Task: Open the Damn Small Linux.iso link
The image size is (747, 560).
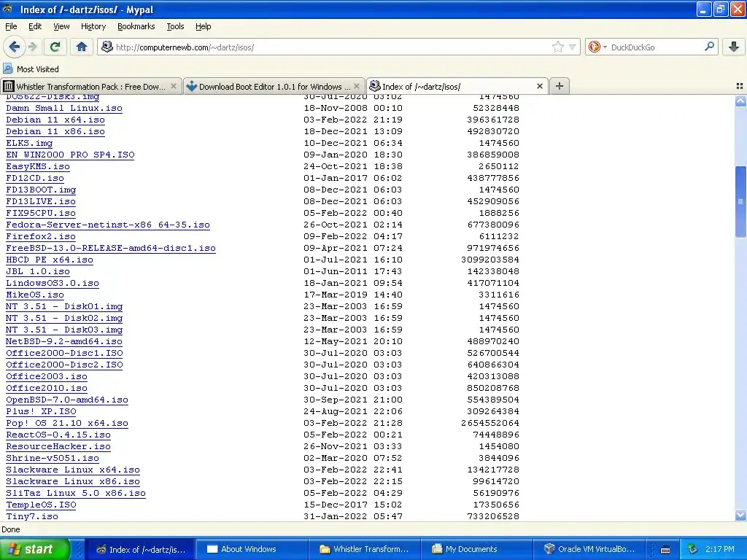Action: [x=64, y=108]
